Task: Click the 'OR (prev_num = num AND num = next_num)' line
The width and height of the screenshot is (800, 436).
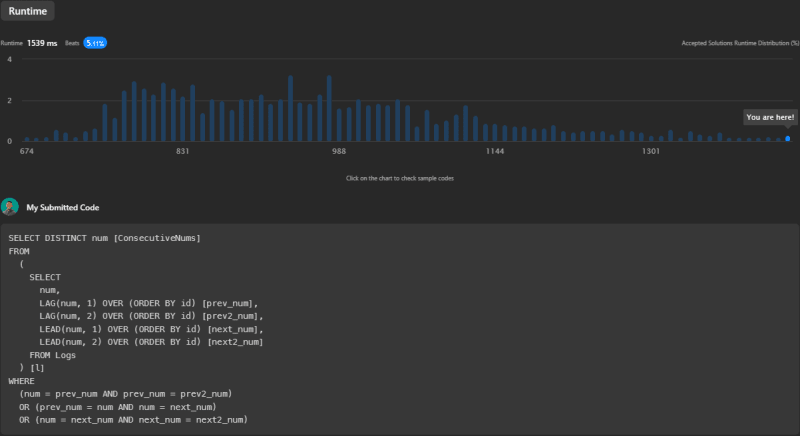Action: (x=118, y=407)
